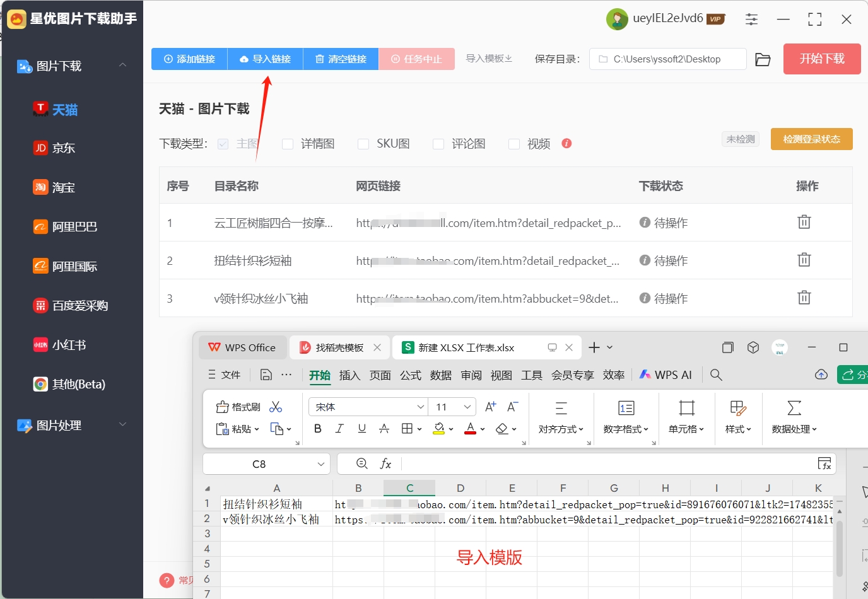The width and height of the screenshot is (868, 599).
Task: Open the settings sliders icon in title bar
Action: coord(751,19)
